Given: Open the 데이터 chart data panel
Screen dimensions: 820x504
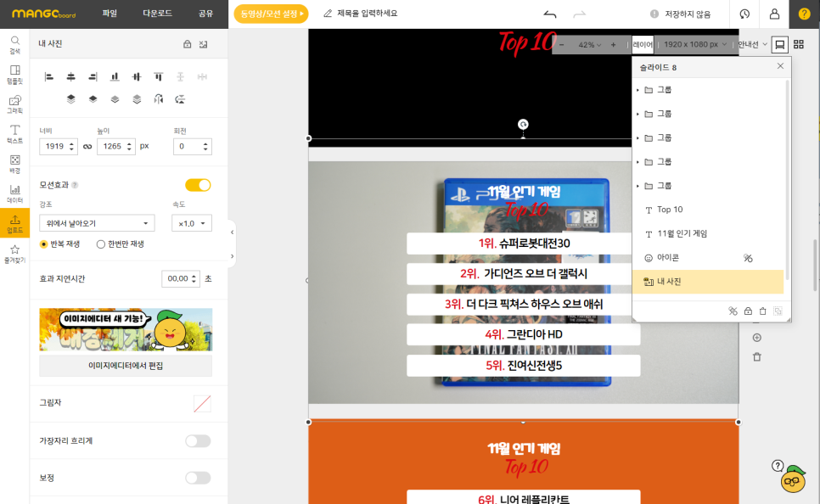Looking at the screenshot, I should pos(14,193).
